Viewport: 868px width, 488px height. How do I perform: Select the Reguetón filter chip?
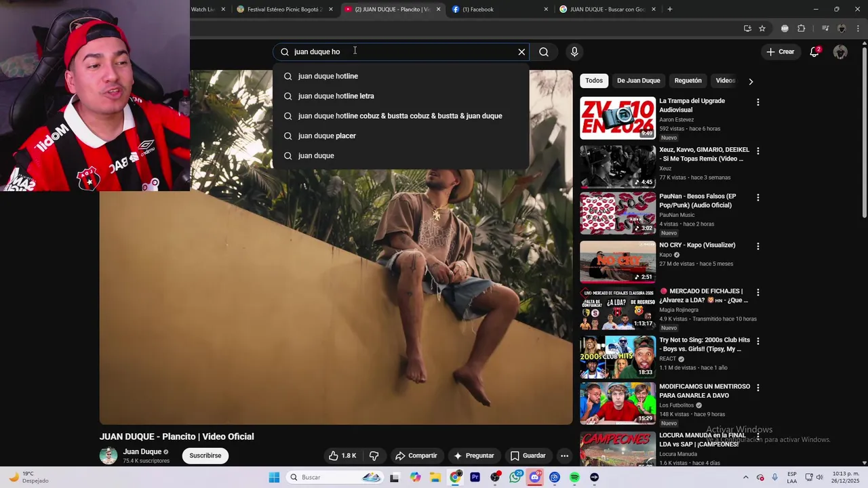click(688, 81)
